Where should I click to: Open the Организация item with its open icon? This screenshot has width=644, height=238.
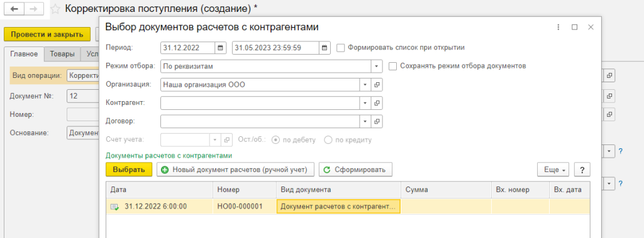(x=377, y=85)
